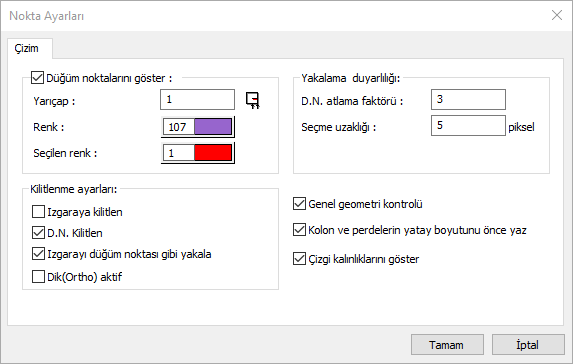
Task: Disable Çizgi kalınlıklarını göster checkbox
Action: tap(299, 259)
